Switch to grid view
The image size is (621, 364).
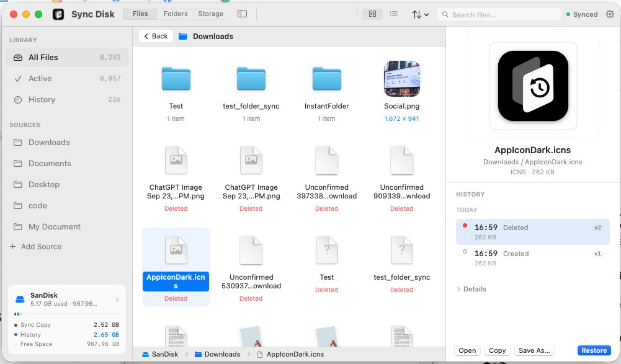click(x=372, y=14)
